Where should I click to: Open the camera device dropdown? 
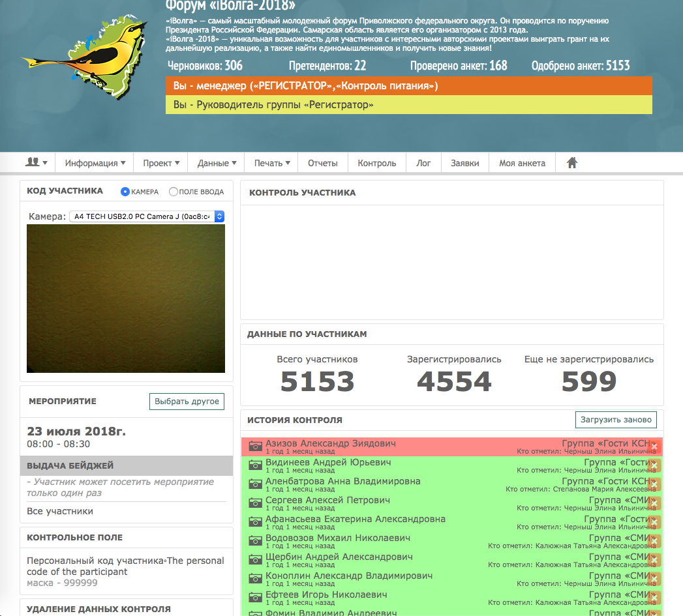[x=147, y=216]
